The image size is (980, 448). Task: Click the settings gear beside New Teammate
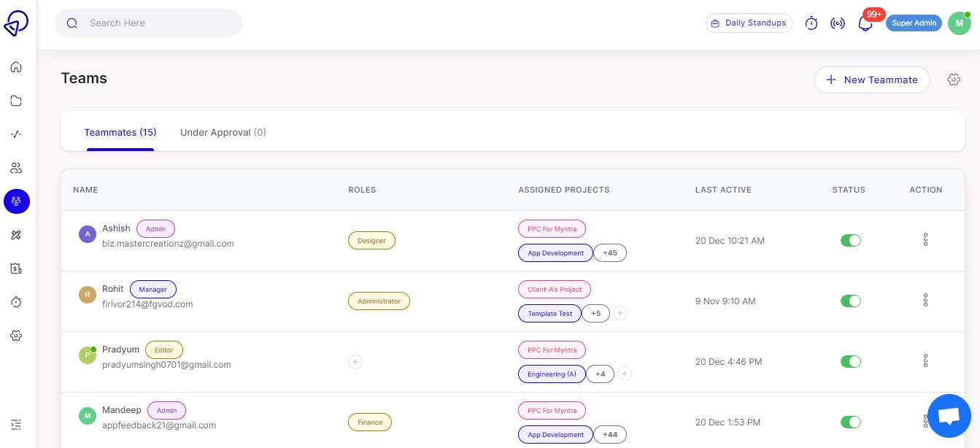954,80
